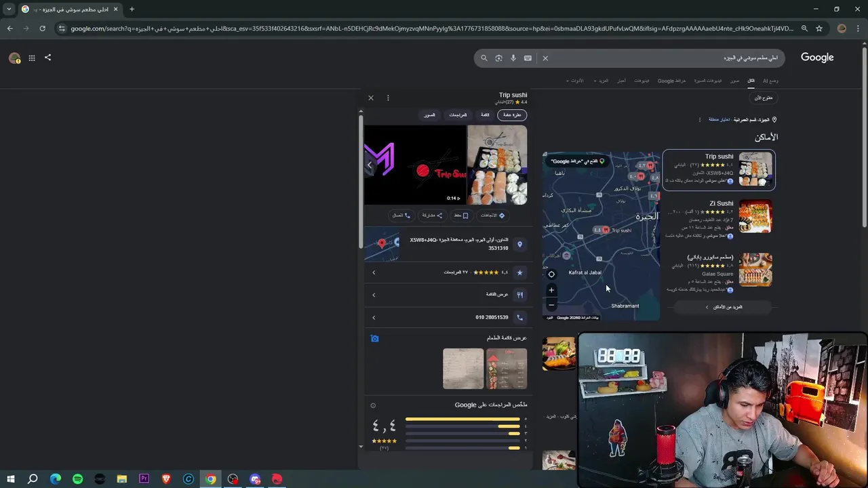868x488 pixels.
Task: Close the Trip sushi details panel
Action: coord(371,98)
